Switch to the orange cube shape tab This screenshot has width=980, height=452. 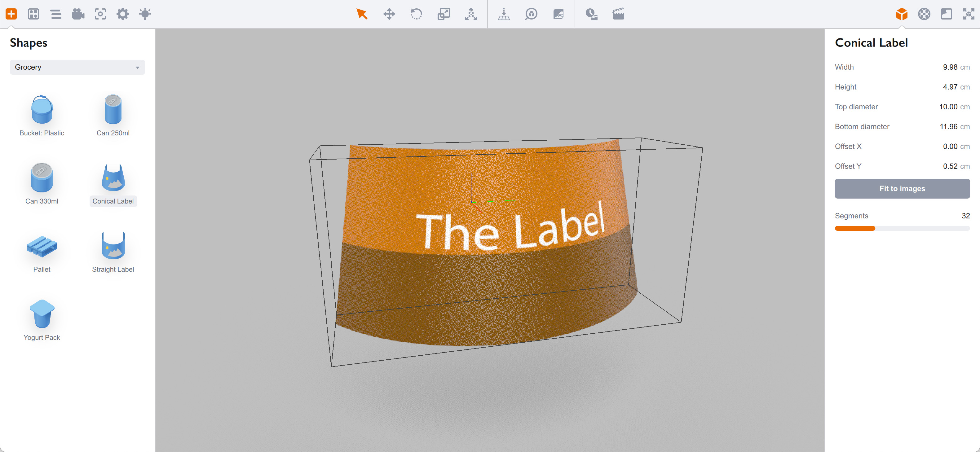[x=901, y=14]
